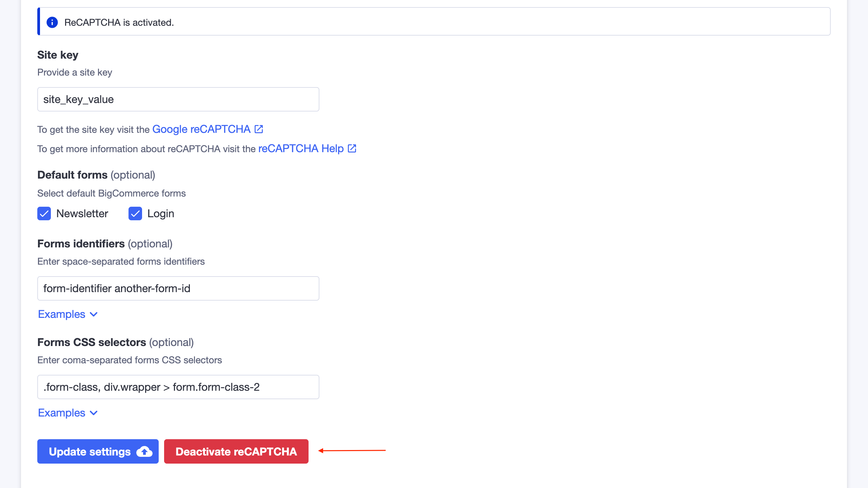
Task: Click the Forms identifiers input field
Action: [178, 288]
